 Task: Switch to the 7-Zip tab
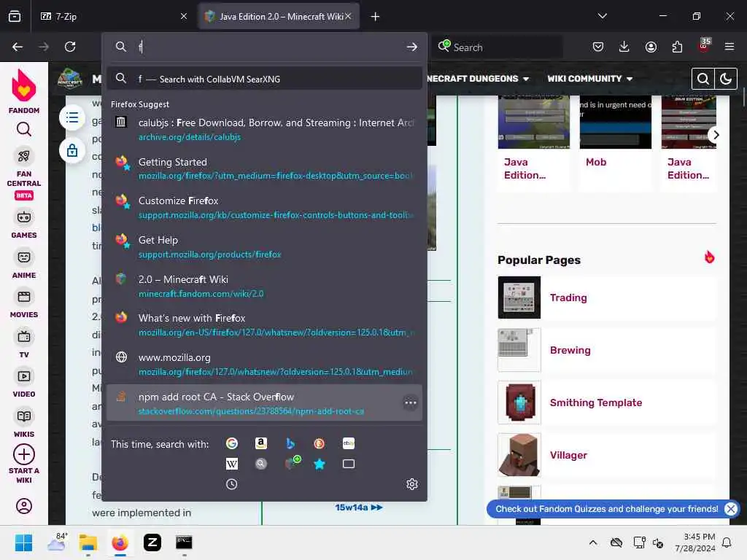coord(113,17)
